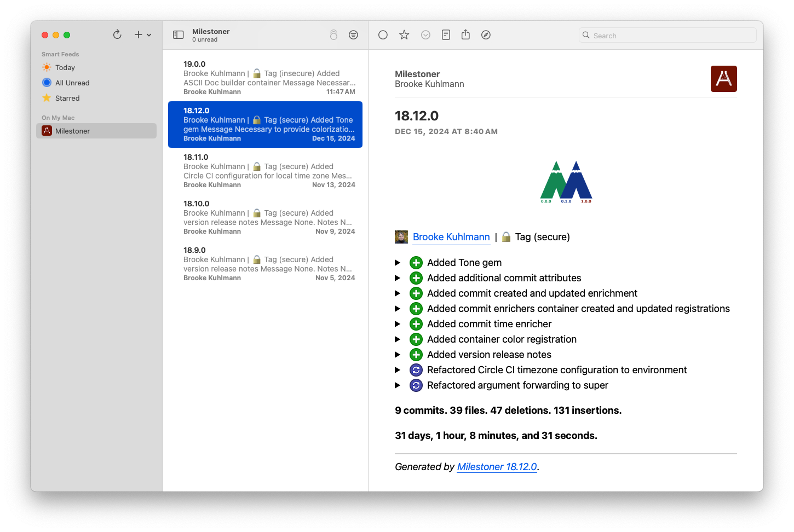Click the Milestoner feed logo in article header
The image size is (794, 532).
tap(723, 79)
